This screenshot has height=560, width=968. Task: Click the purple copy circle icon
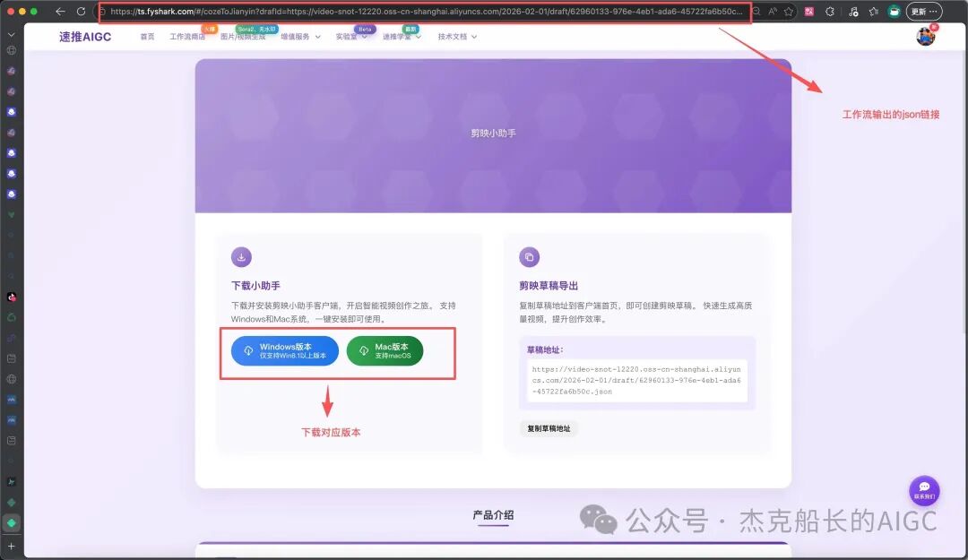click(x=529, y=257)
